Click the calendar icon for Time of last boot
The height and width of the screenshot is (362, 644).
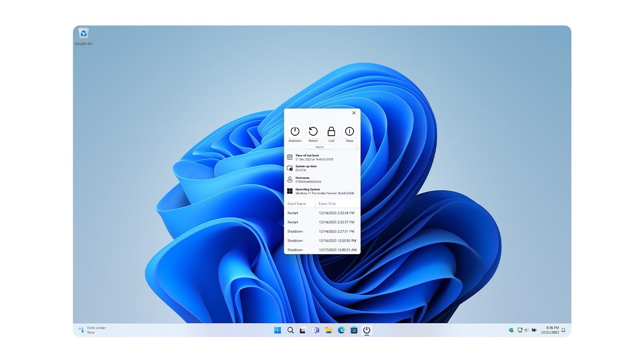coord(290,157)
